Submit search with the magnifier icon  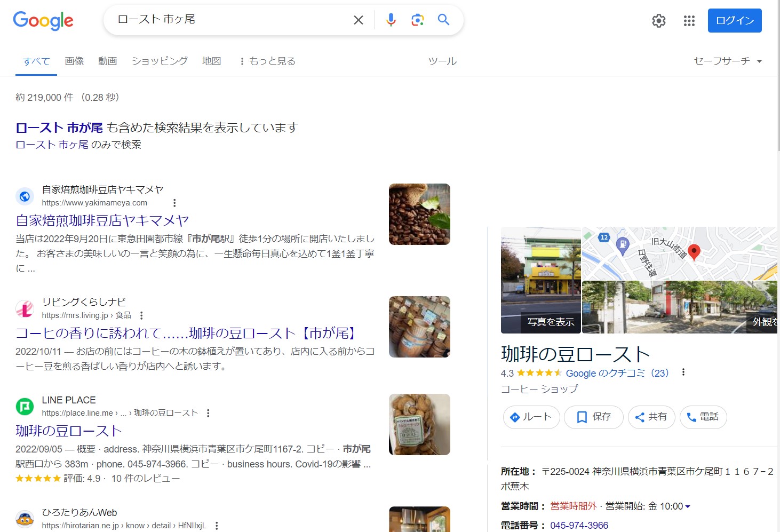[443, 20]
